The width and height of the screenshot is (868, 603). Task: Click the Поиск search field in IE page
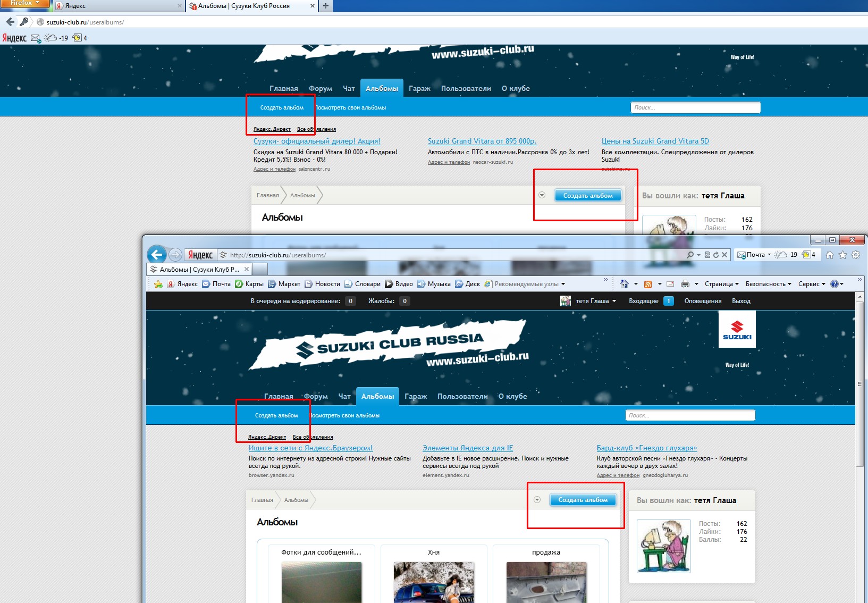point(690,415)
